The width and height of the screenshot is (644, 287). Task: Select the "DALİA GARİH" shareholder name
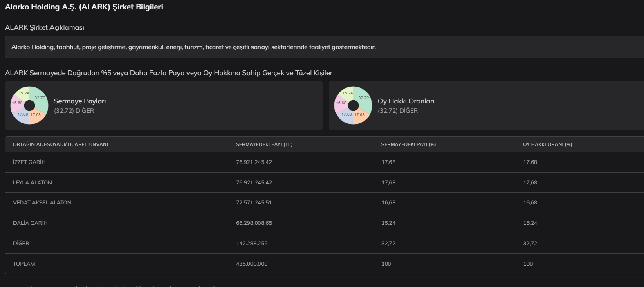[x=30, y=223]
